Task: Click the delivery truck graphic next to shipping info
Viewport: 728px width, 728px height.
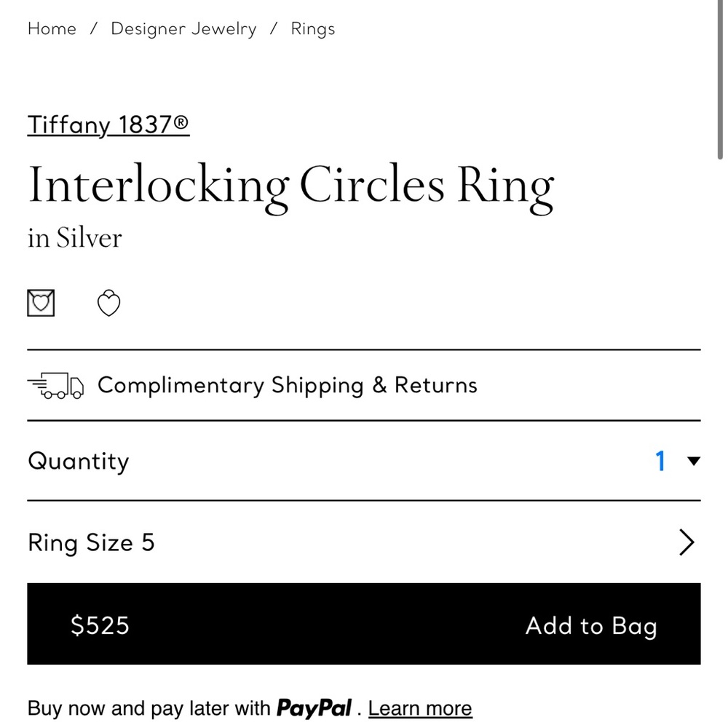Action: click(x=56, y=385)
